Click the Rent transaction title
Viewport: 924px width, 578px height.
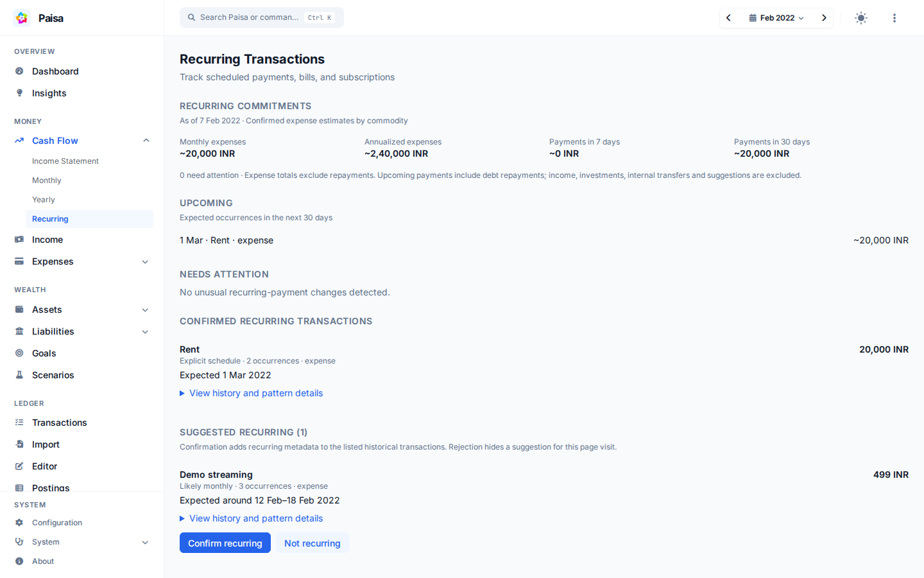click(x=189, y=349)
